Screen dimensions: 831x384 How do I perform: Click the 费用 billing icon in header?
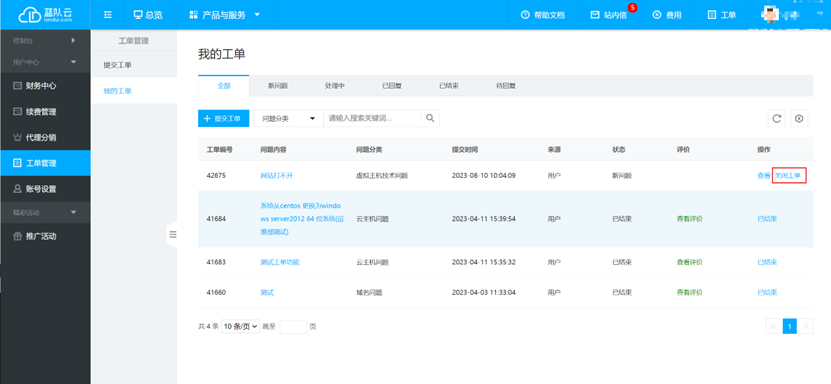click(x=667, y=15)
